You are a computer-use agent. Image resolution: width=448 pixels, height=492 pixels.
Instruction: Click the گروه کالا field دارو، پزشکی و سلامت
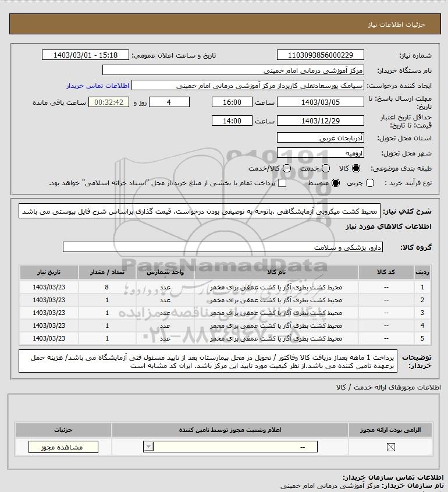[x=223, y=247]
